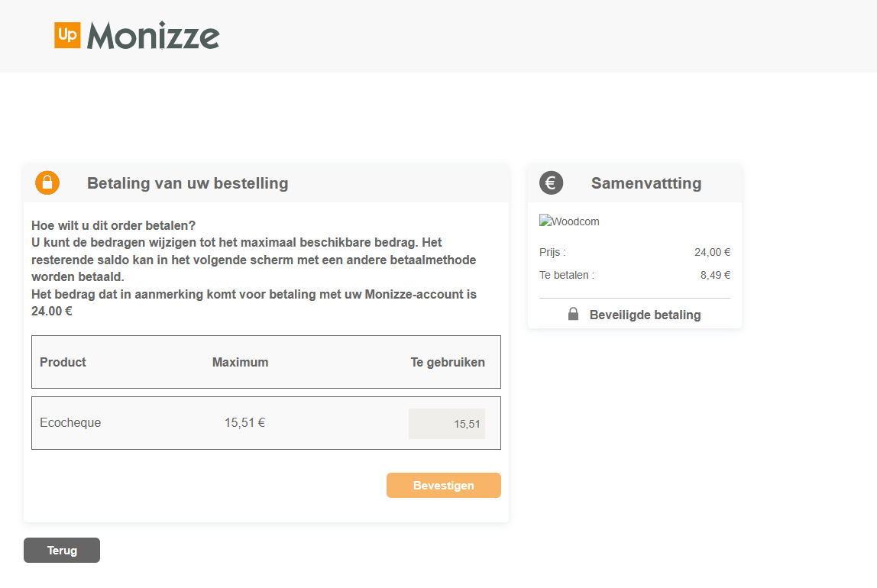Click the 15,51 € maximum amount

click(245, 422)
